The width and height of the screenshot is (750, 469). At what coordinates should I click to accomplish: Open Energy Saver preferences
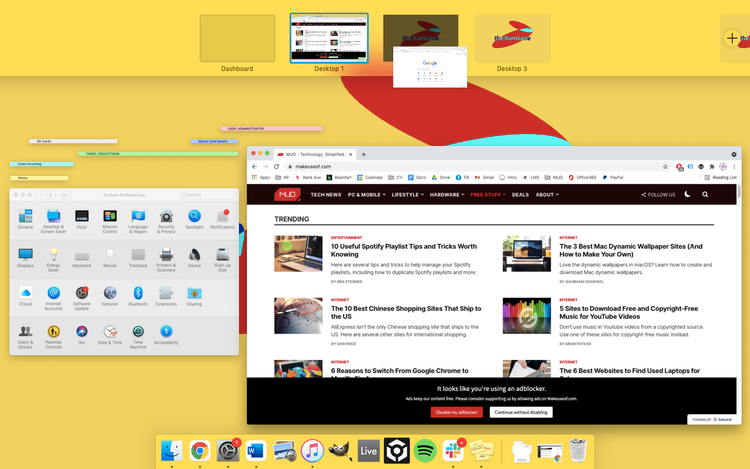[x=54, y=260]
